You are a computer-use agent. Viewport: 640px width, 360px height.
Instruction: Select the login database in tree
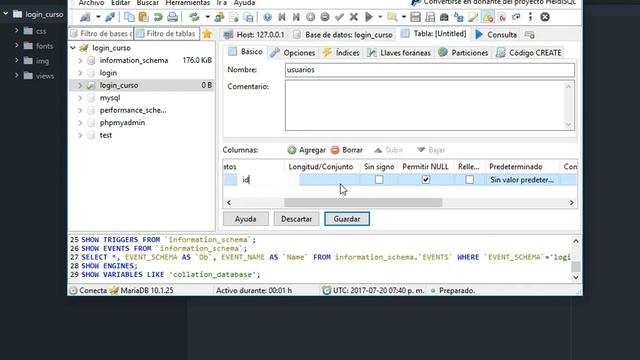coord(108,73)
